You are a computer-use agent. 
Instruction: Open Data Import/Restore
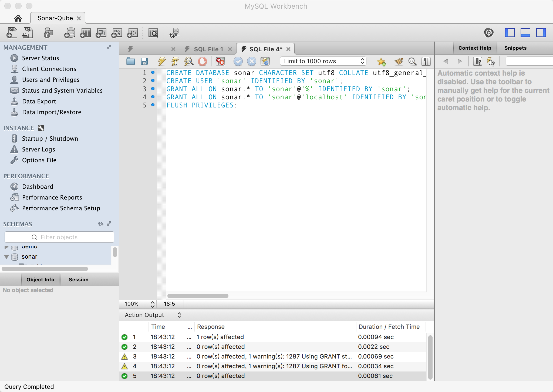(x=52, y=112)
